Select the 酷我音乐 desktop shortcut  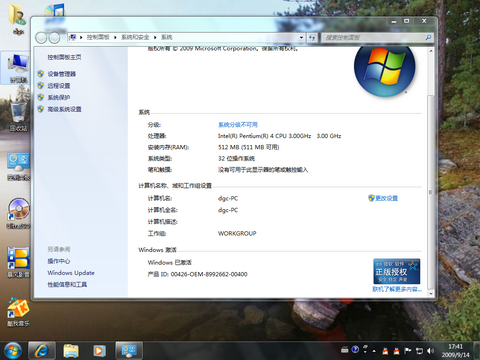[19, 311]
